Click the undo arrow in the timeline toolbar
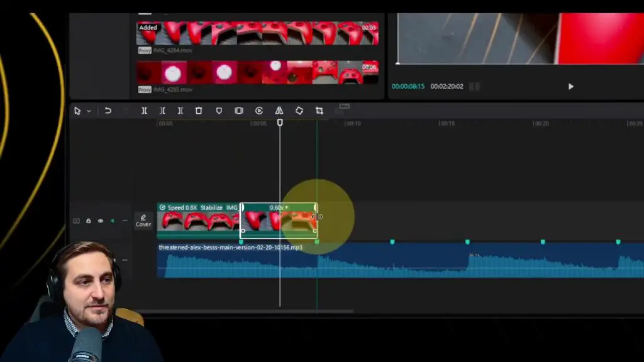Screen dimensions: 644x362 coord(108,111)
